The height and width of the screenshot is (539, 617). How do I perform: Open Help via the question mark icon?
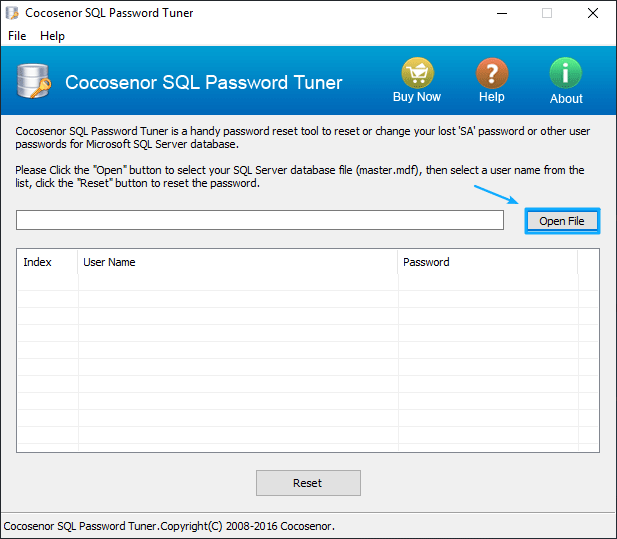tap(492, 73)
